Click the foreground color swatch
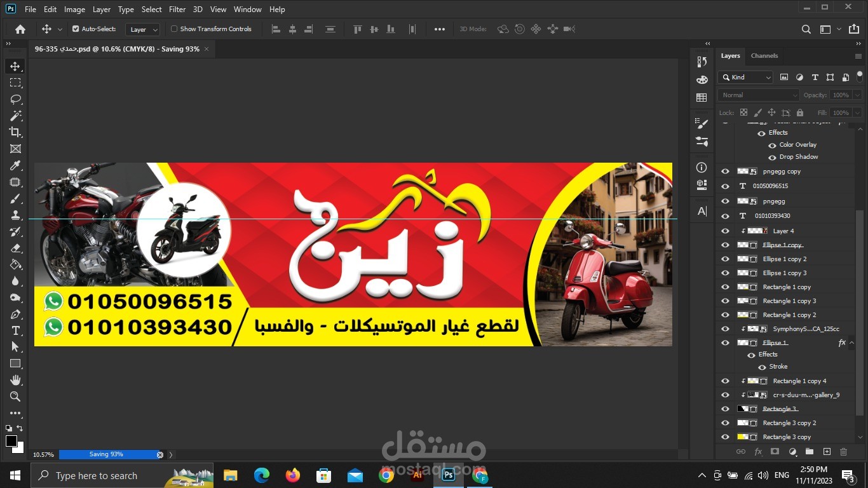Viewport: 868px width, 488px height. [11, 441]
